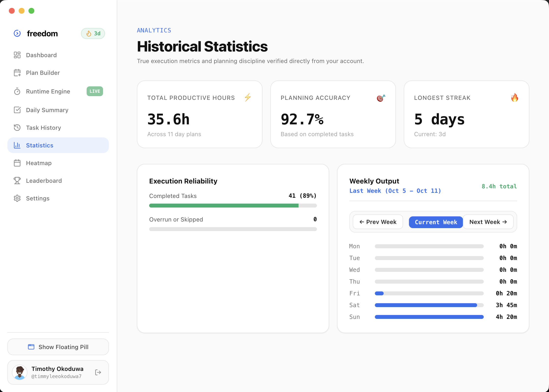Click the lightning bolt icon on productive hours card

click(x=248, y=97)
